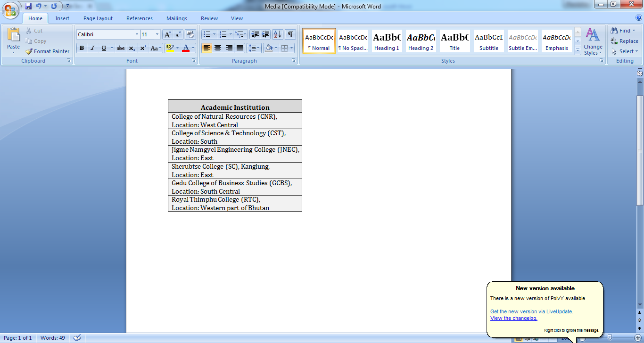Expand the font size dropdown
The height and width of the screenshot is (343, 644).
point(157,34)
